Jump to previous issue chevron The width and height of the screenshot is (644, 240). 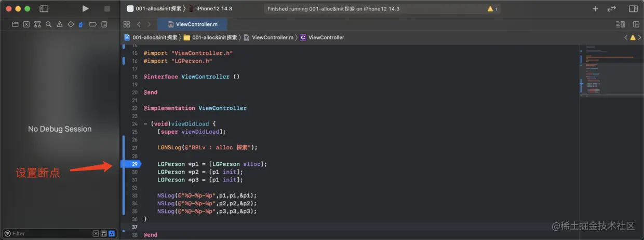(626, 37)
